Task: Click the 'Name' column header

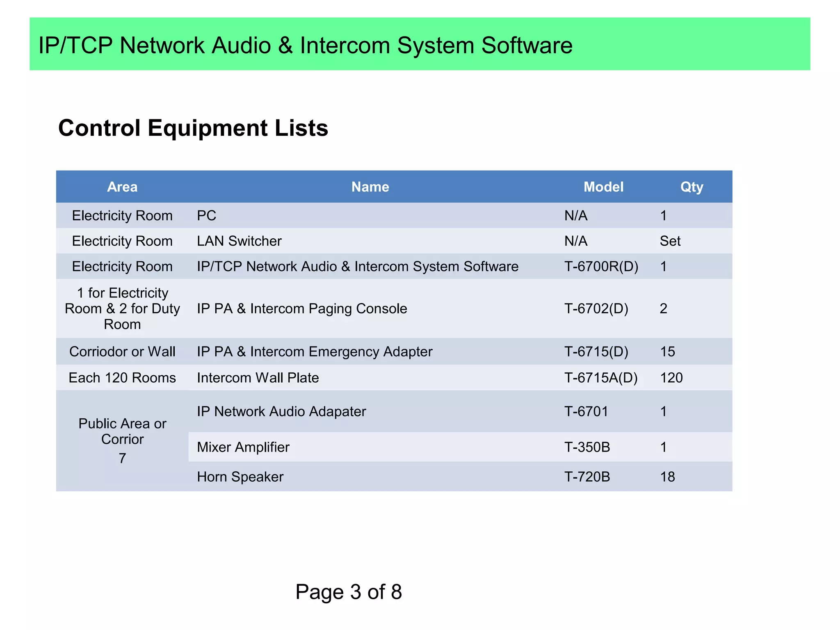Action: point(370,187)
